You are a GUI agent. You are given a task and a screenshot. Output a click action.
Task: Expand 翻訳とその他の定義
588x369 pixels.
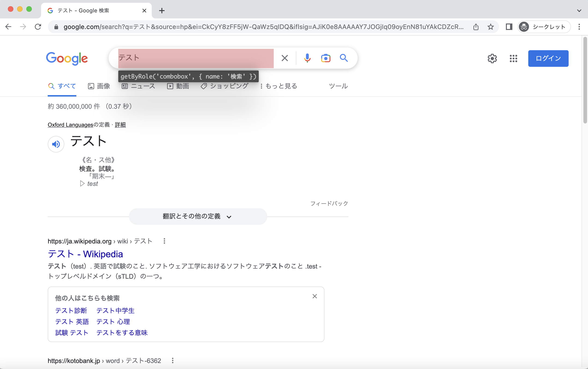pos(198,217)
